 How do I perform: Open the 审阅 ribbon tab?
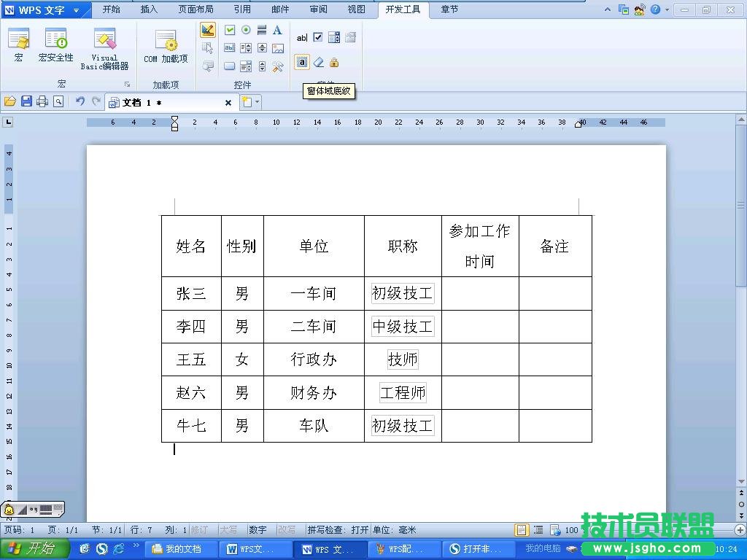(x=318, y=9)
